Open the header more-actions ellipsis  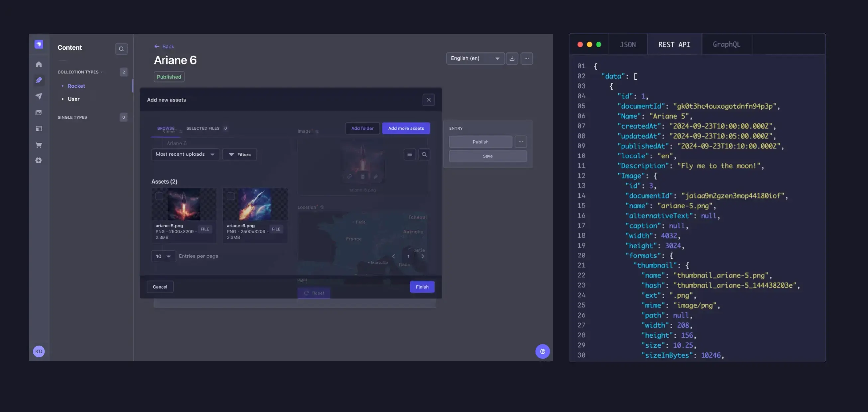point(527,58)
